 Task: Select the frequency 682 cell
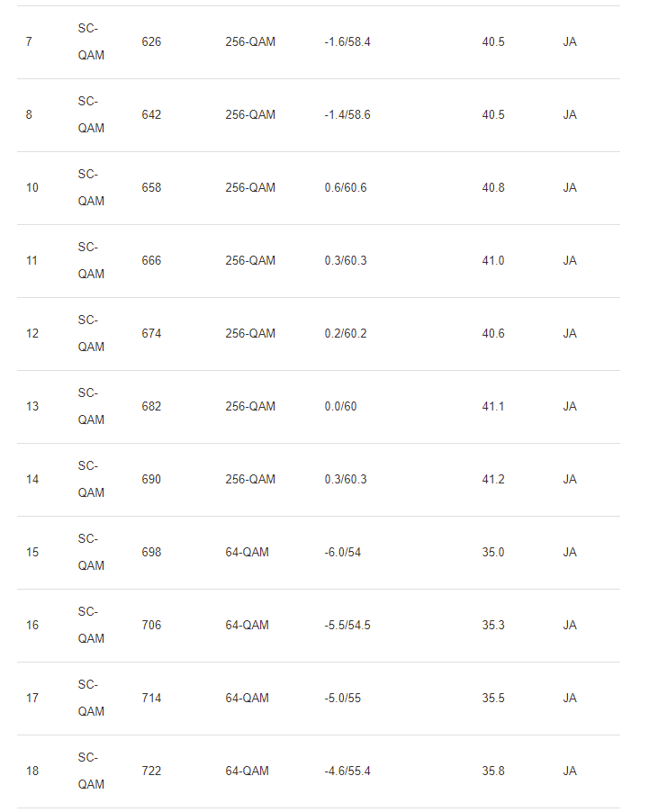(x=151, y=407)
